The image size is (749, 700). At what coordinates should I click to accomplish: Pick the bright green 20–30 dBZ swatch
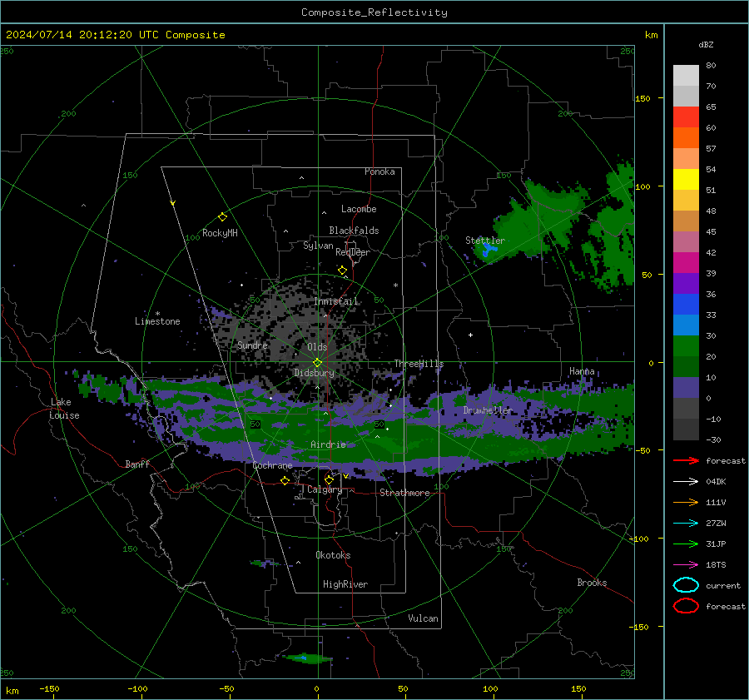tap(686, 346)
